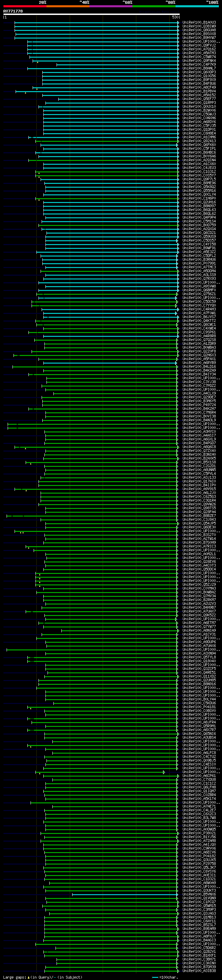Click the UniRef100_B9S0X8 hit label
The height and width of the screenshot is (980, 222).
tap(199, 34)
